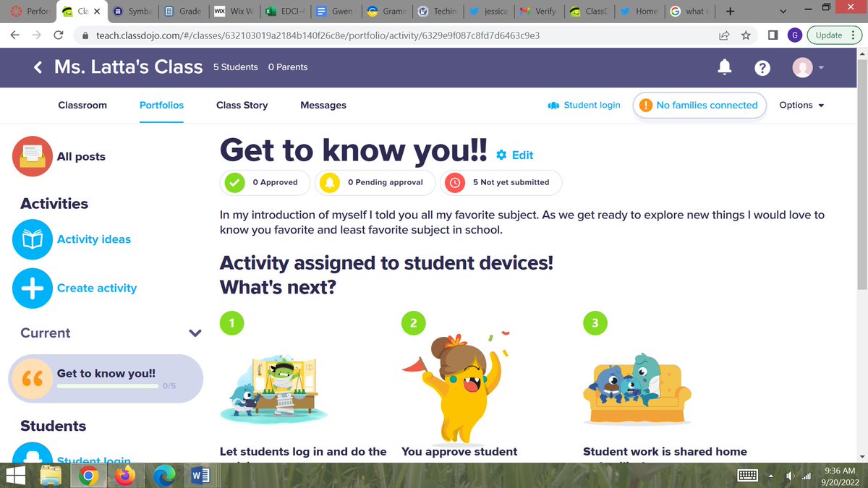Open the Windows Start menu

coord(15,476)
